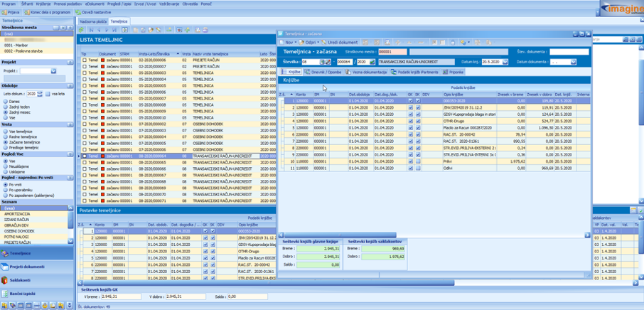Collapse the Projekt panel section
644x310 pixels.
click(x=70, y=63)
